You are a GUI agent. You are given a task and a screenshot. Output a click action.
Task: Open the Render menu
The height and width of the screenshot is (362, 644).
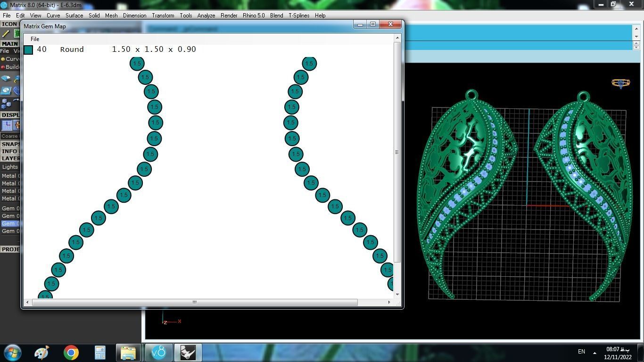(229, 16)
